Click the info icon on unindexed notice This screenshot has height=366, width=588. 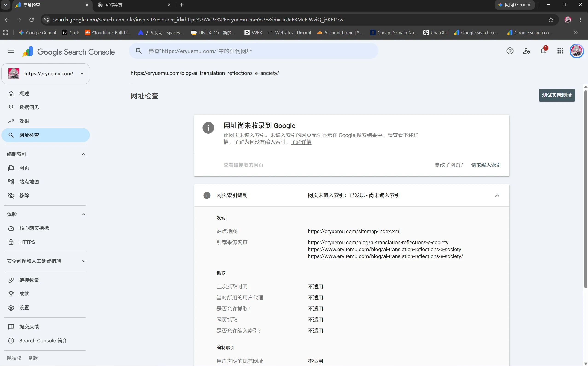pyautogui.click(x=208, y=128)
